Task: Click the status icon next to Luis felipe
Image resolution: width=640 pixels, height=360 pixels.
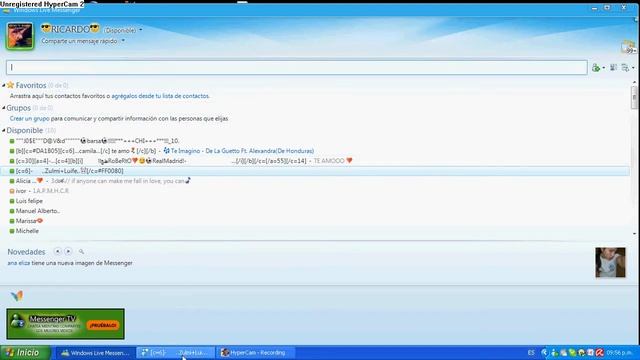Action: coord(12,201)
